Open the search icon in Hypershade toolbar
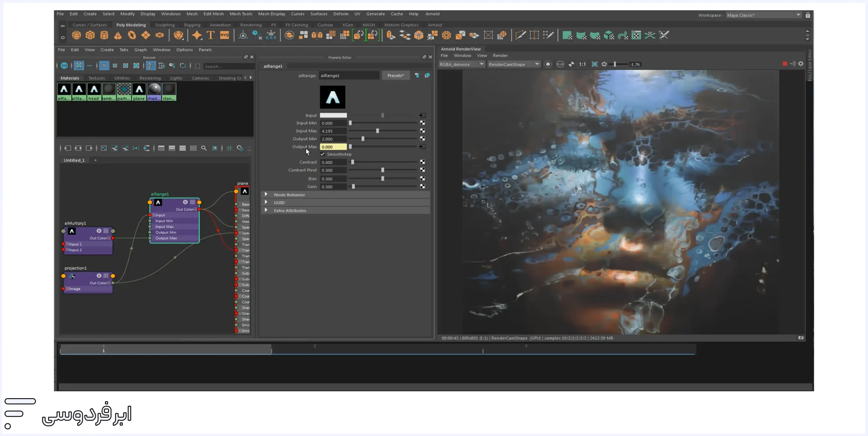 pyautogui.click(x=204, y=148)
